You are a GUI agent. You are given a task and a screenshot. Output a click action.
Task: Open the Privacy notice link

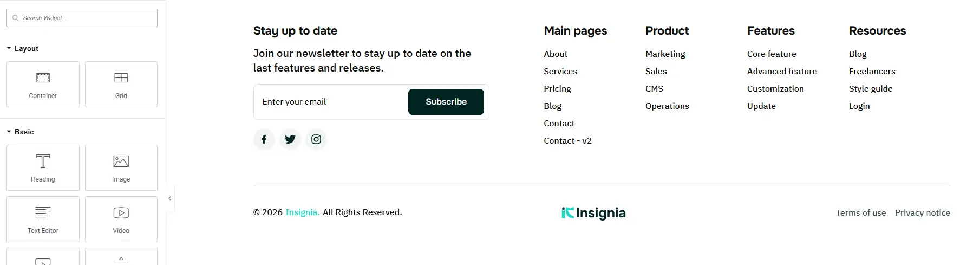click(923, 212)
